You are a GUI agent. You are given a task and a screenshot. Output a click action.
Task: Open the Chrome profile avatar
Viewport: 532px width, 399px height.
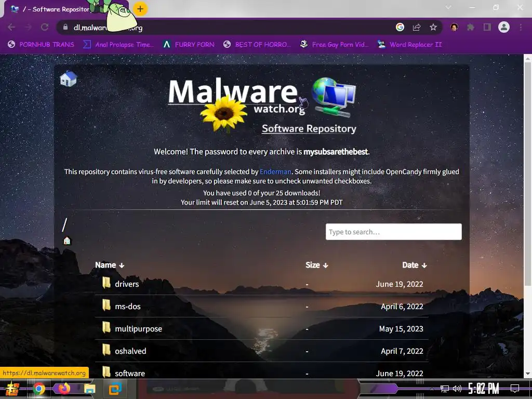pos(504,27)
